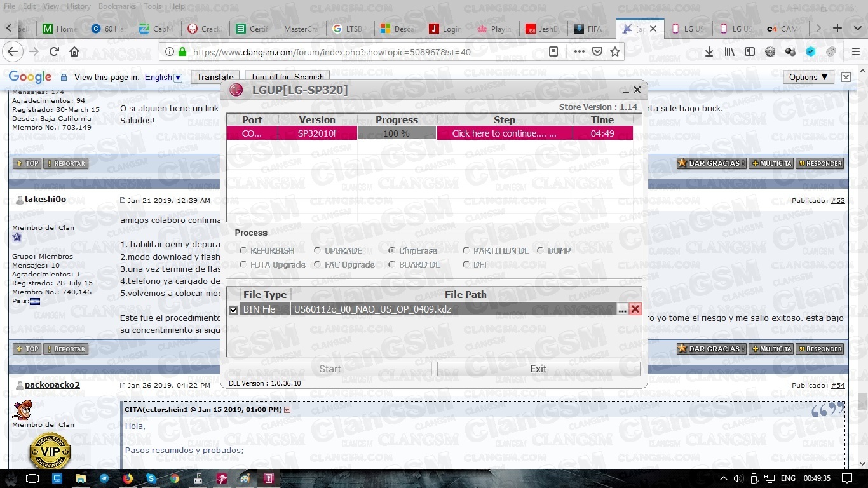The width and height of the screenshot is (868, 488).
Task: Switch to the LTSB Google tab
Action: tap(349, 29)
